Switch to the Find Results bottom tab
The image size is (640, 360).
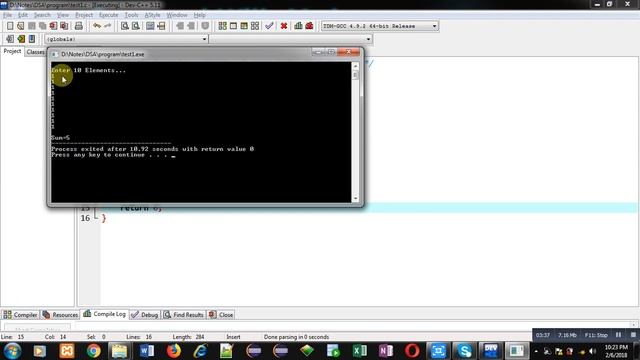pyautogui.click(x=183, y=315)
